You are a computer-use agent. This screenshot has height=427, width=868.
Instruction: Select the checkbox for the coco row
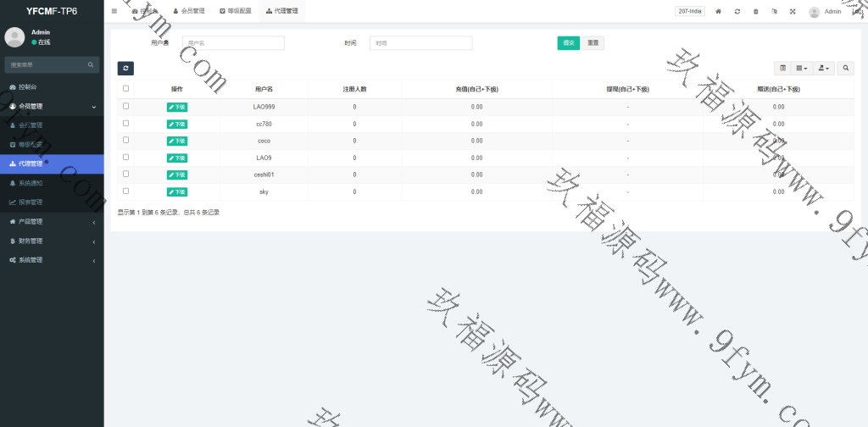click(x=126, y=141)
